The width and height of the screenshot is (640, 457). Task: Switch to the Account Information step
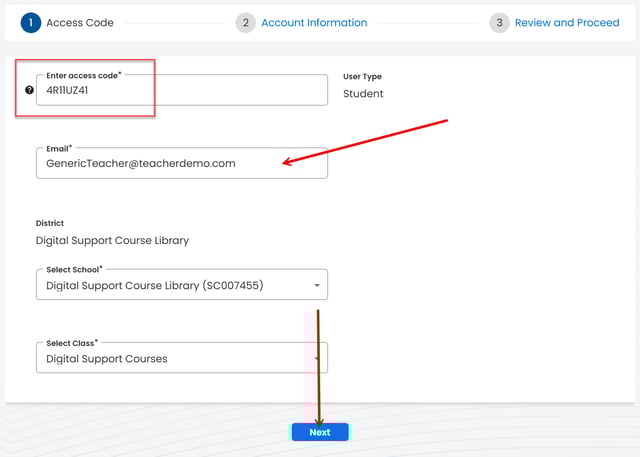coord(314,22)
